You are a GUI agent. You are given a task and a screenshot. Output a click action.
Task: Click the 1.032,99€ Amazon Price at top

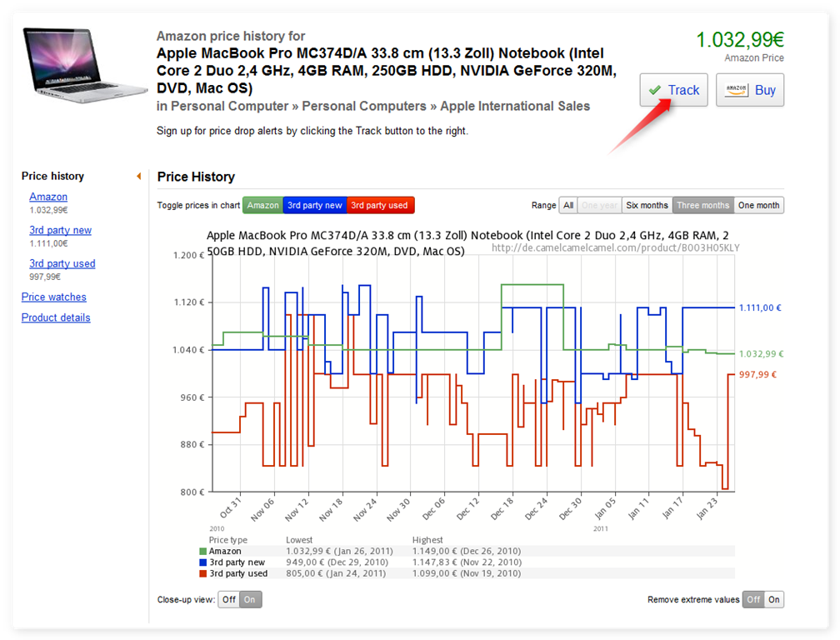(740, 39)
